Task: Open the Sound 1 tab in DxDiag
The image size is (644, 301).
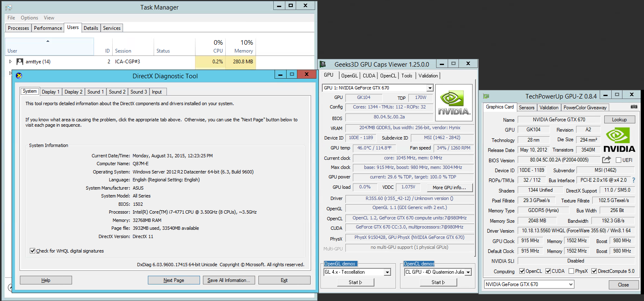Action: pyautogui.click(x=96, y=92)
